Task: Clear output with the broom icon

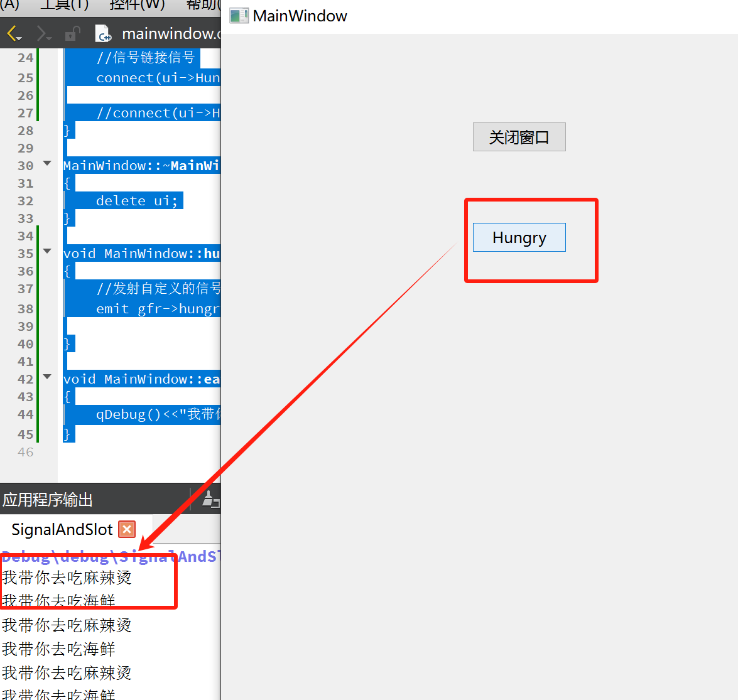Action: pyautogui.click(x=210, y=499)
